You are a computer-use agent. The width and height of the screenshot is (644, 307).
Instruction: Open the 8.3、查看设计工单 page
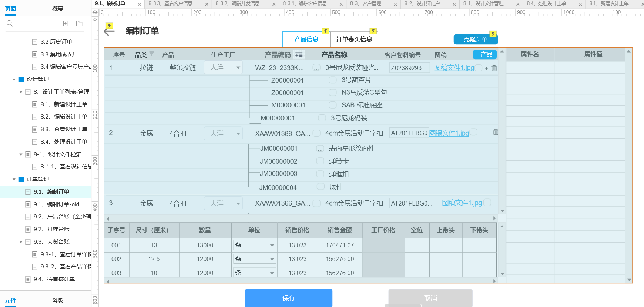tap(64, 129)
